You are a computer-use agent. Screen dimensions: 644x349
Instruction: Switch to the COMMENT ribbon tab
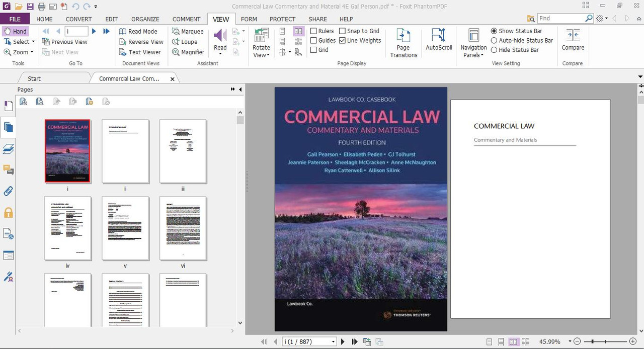[186, 19]
